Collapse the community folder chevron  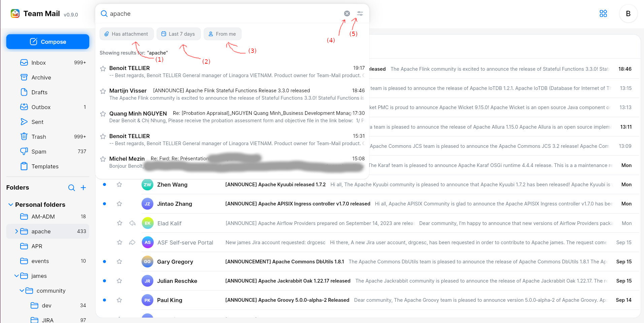coord(22,291)
